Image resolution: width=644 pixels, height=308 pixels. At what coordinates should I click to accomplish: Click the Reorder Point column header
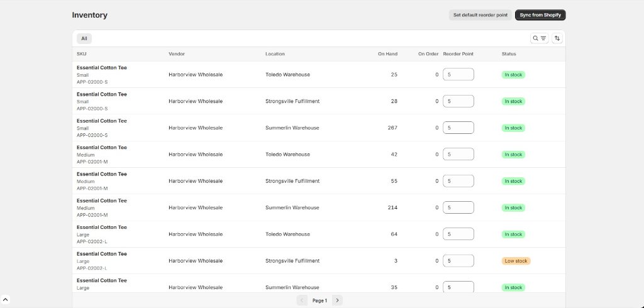pos(458,54)
